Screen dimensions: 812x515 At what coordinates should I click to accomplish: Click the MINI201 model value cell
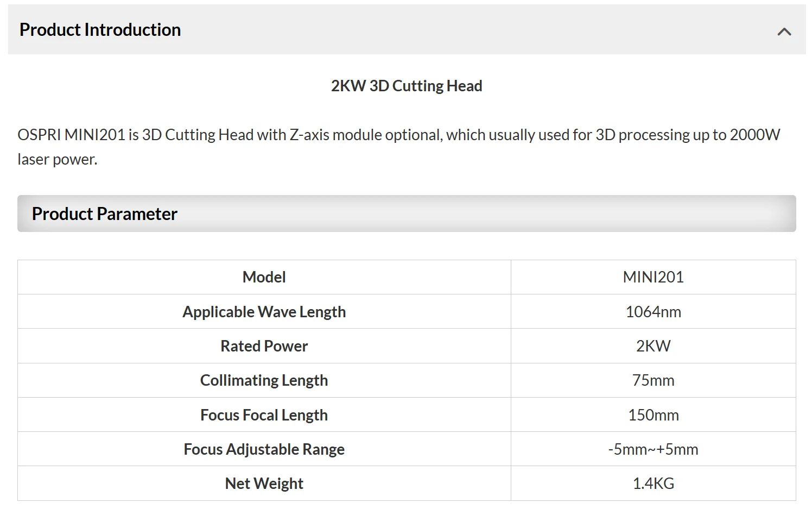(653, 277)
